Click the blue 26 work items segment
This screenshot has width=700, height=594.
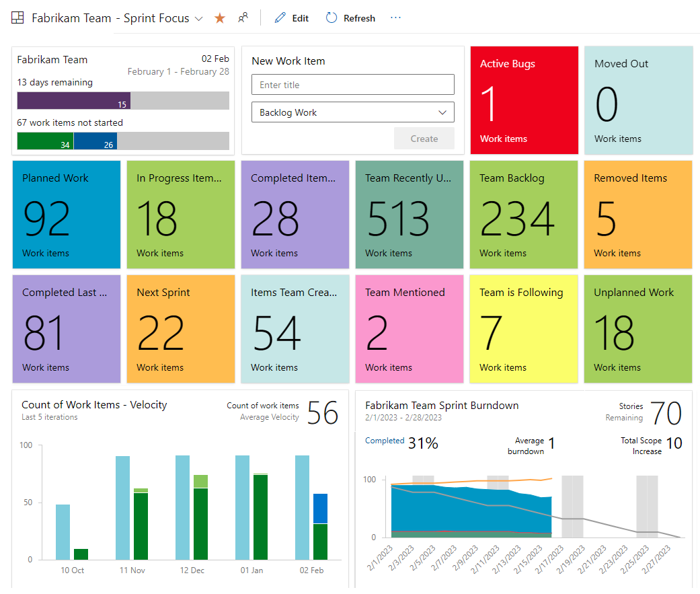click(95, 141)
